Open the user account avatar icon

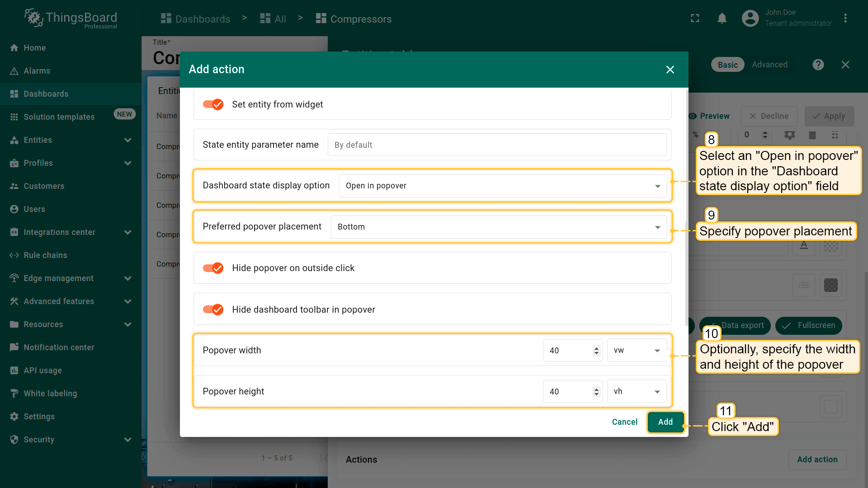(750, 19)
